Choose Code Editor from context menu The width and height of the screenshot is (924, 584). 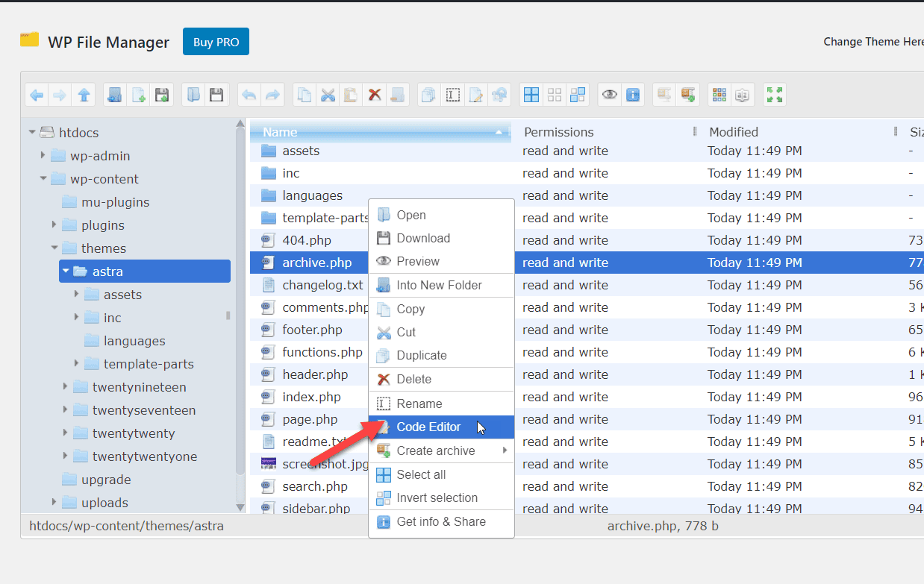[428, 427]
